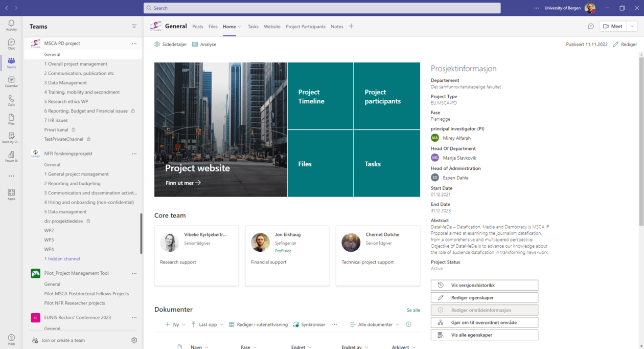Open the Project Timeline tile
Image resolution: width=644 pixels, height=349 pixels.
tap(320, 96)
